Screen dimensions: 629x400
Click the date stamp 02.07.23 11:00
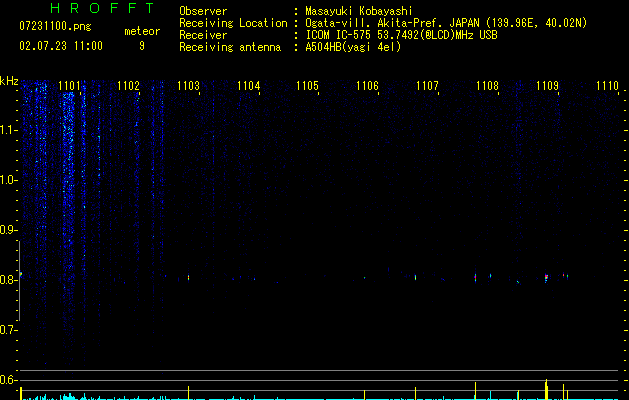click(61, 46)
